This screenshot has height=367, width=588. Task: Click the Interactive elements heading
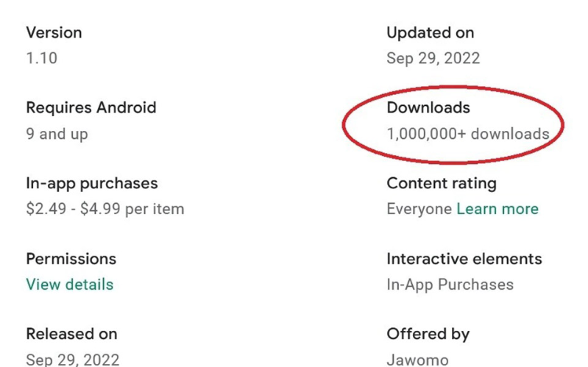tap(464, 259)
